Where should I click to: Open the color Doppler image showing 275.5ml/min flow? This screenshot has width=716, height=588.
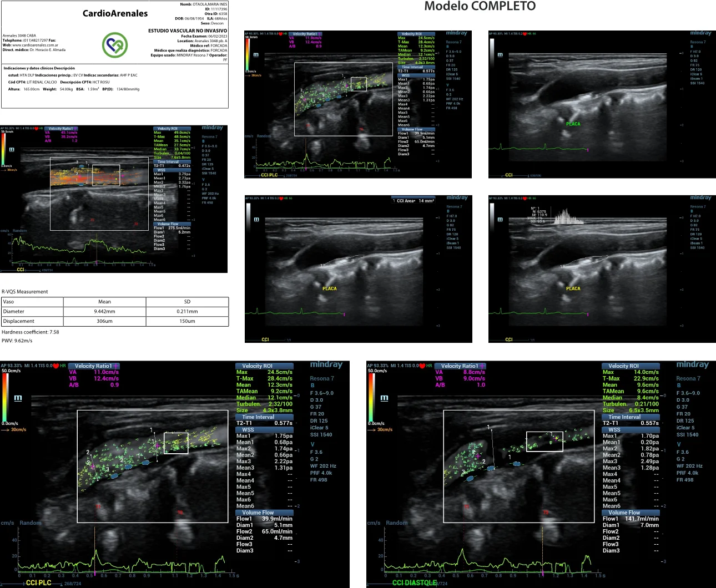point(114,199)
